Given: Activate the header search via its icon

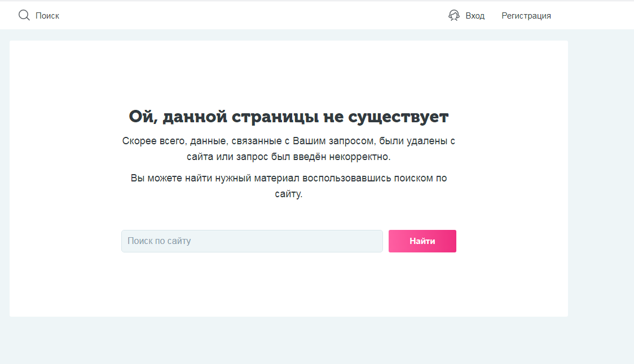Looking at the screenshot, I should click(24, 15).
